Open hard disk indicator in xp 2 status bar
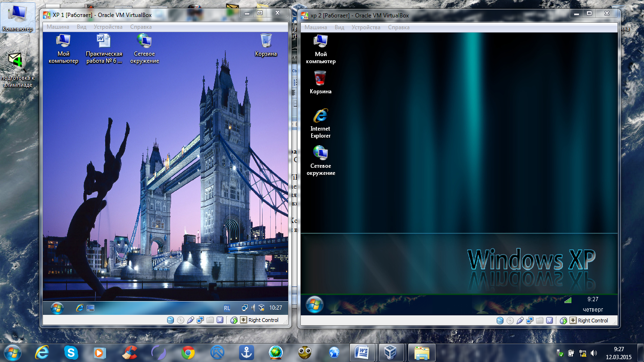Viewport: 644px width, 362px height. tap(500, 321)
